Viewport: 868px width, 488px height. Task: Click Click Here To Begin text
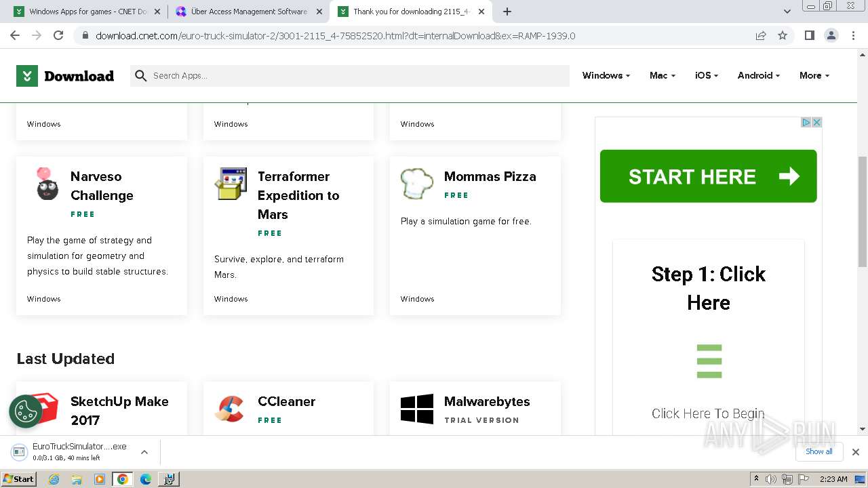(708, 413)
